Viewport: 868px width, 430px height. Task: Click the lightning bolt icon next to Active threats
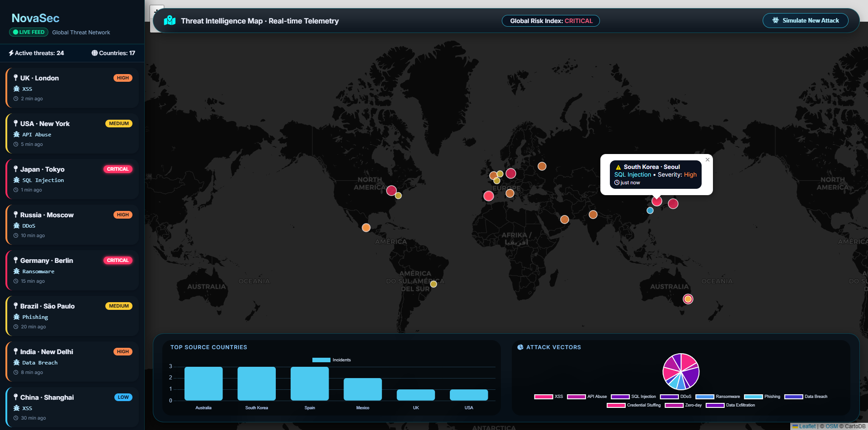tap(11, 53)
